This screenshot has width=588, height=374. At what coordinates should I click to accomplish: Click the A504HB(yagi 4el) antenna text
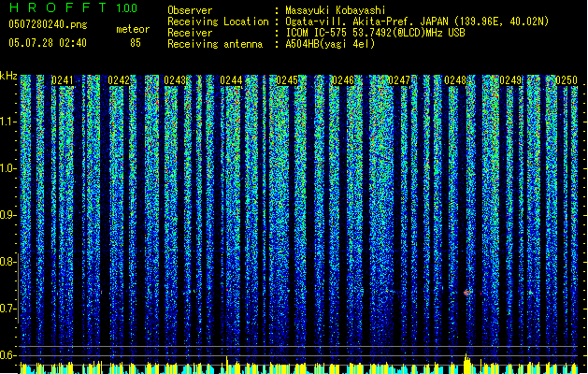[330, 44]
